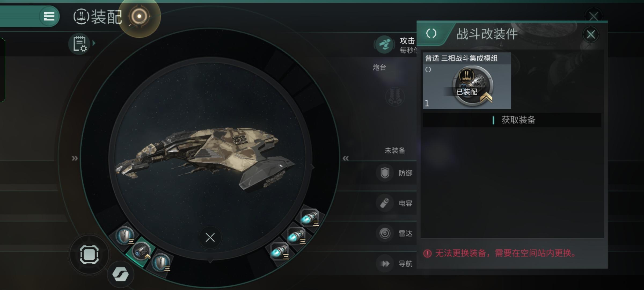Open the 雷达 radar category
This screenshot has width=644, height=290.
[x=395, y=233]
